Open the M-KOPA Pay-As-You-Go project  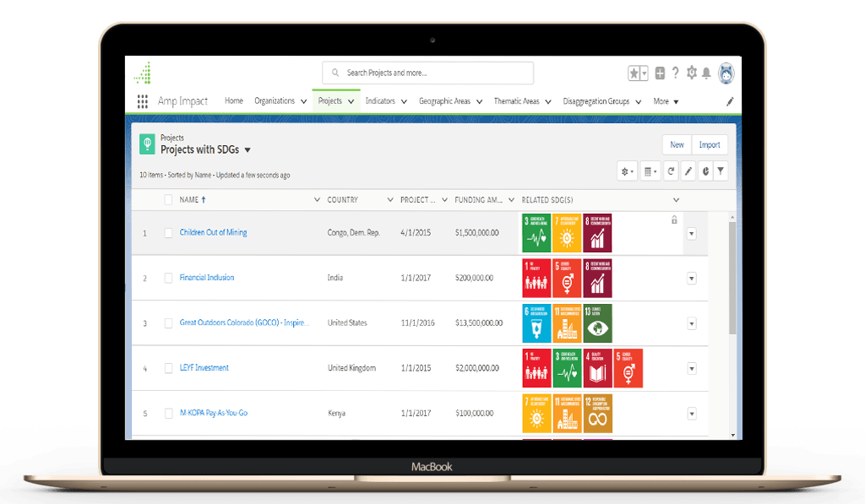click(214, 413)
